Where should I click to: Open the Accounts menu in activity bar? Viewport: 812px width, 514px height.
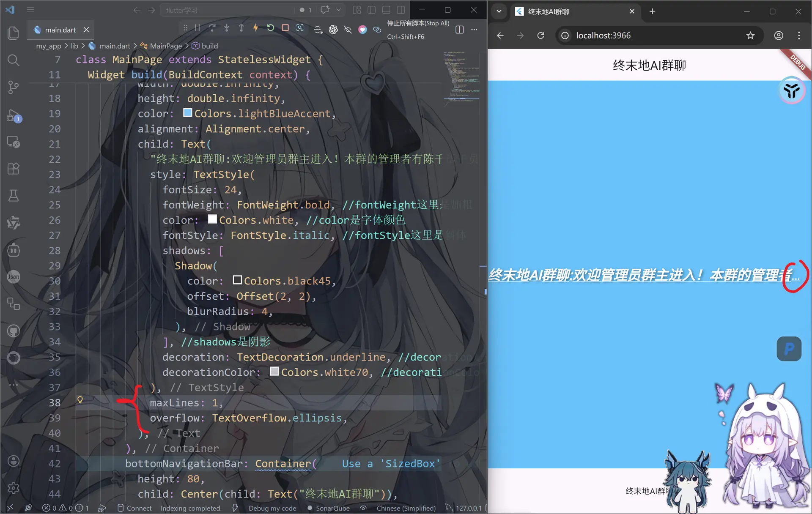click(x=14, y=461)
